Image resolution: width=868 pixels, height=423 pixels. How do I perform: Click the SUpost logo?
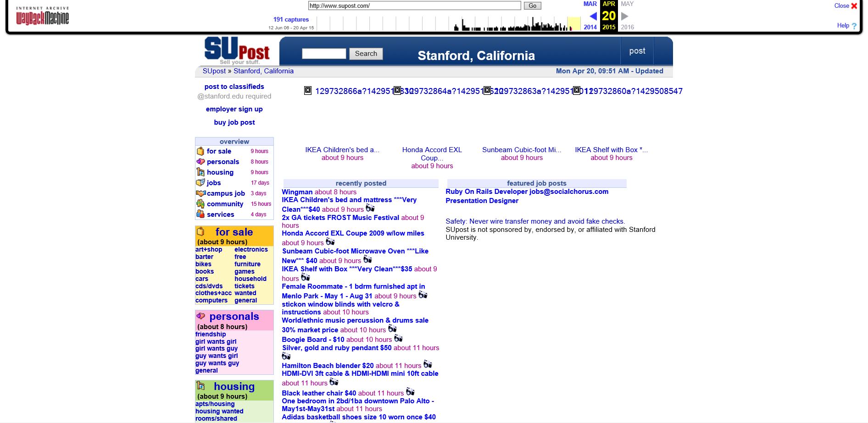point(237,51)
